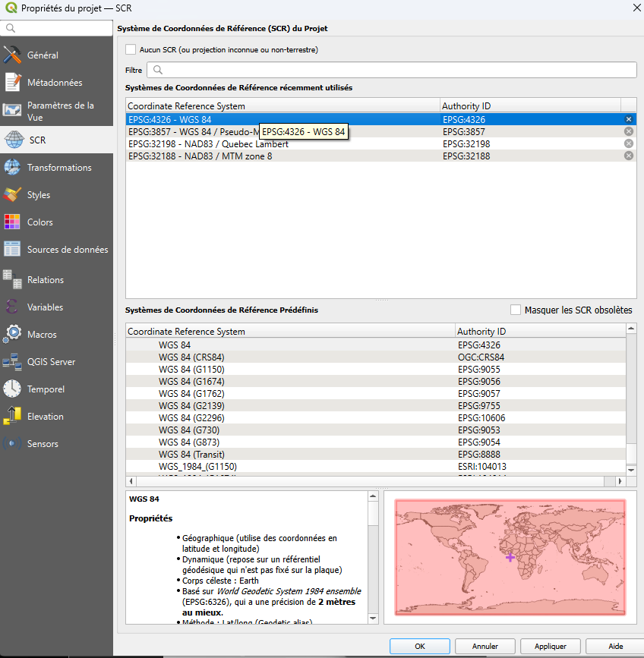The height and width of the screenshot is (658, 644).
Task: Toggle Masquer les SCR obsolètes checkbox
Action: click(x=516, y=310)
